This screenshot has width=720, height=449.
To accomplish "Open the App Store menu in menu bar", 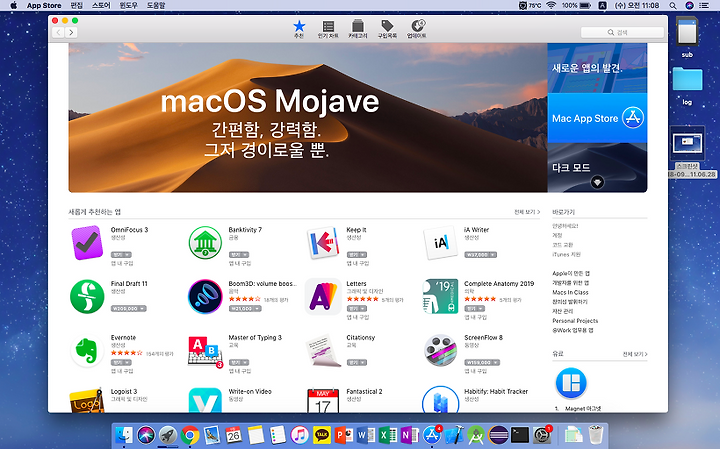I will point(44,6).
